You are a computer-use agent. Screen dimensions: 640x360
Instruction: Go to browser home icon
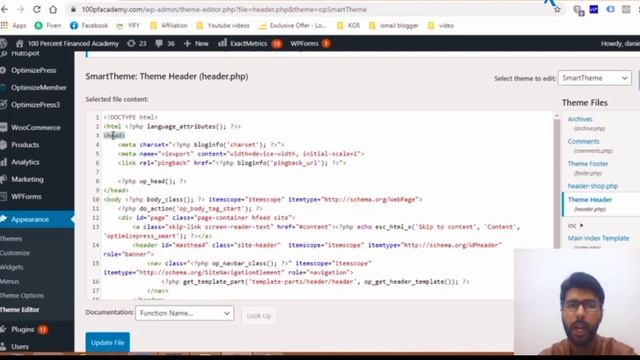click(x=53, y=9)
